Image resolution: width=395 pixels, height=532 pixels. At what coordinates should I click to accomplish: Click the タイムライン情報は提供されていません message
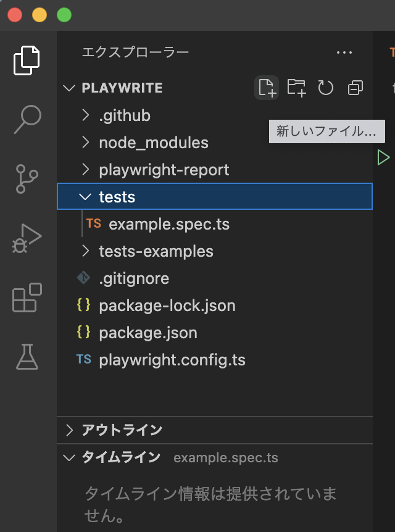click(x=210, y=504)
